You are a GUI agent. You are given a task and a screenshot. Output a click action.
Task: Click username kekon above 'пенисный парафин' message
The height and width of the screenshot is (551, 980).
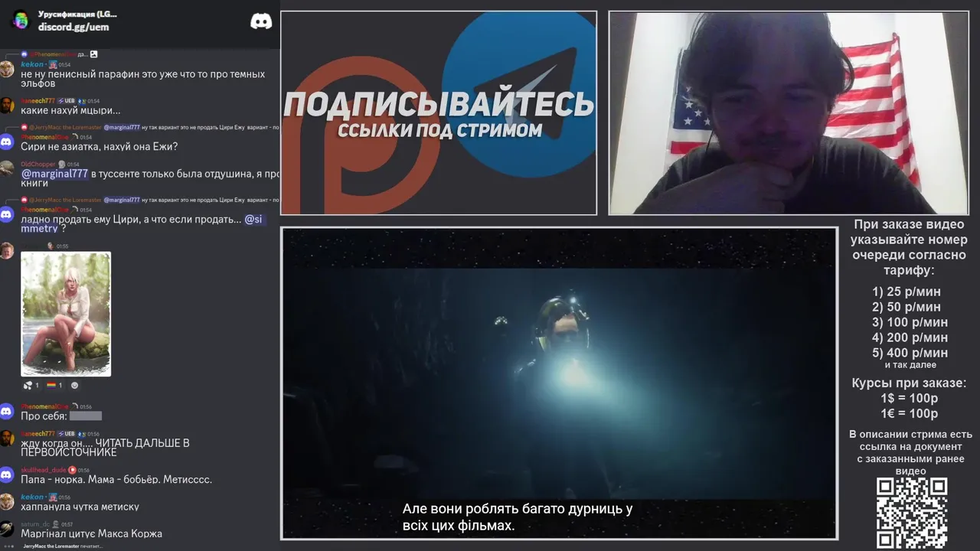(x=32, y=65)
